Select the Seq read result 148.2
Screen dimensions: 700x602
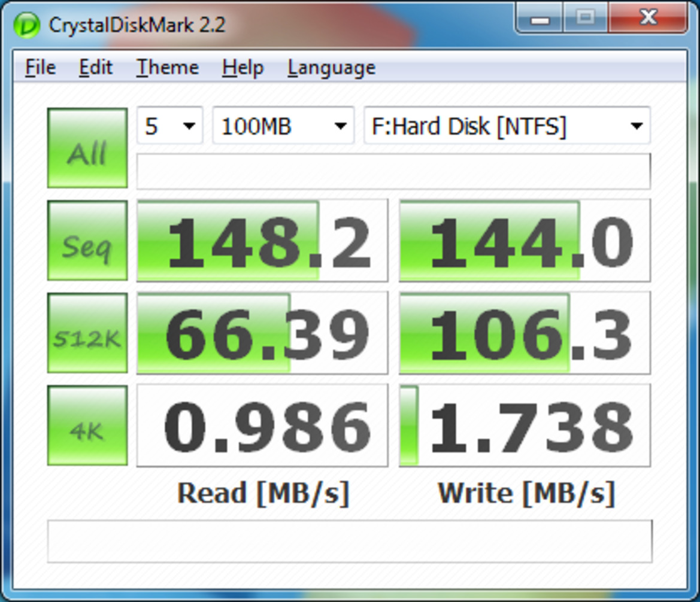[x=262, y=241]
